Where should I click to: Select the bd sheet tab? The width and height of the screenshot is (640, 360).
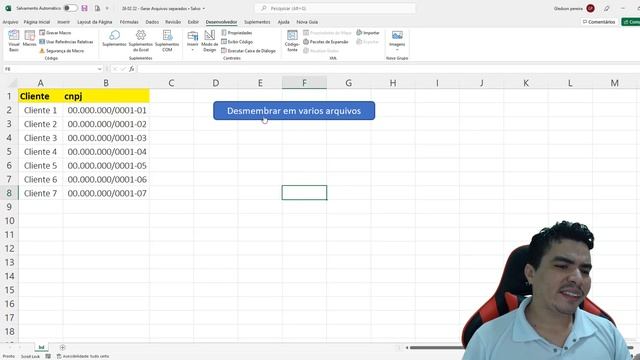tap(41, 347)
